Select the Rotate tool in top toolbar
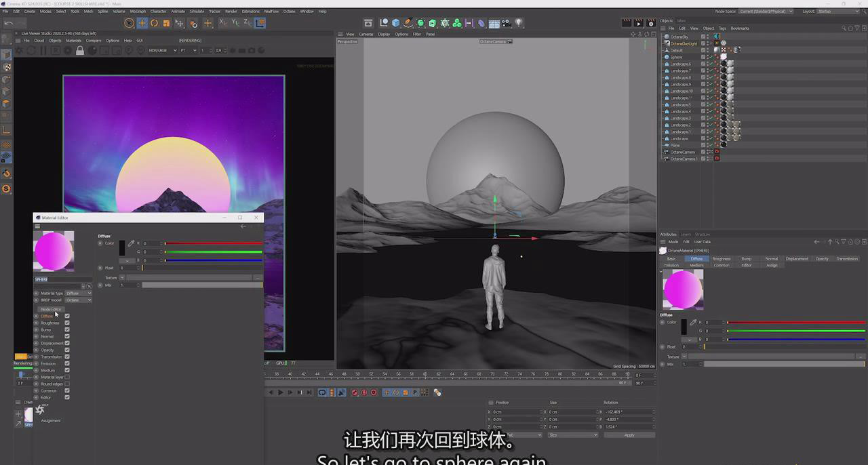The width and height of the screenshot is (868, 465). (x=154, y=23)
